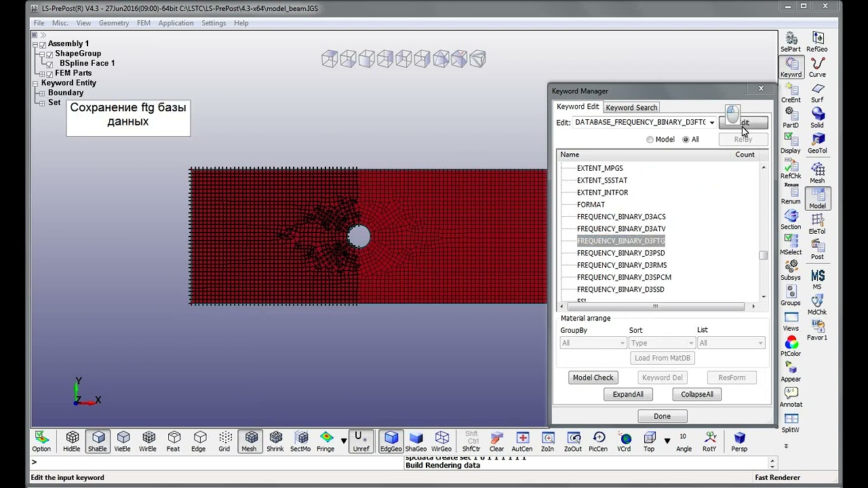Open the RefGeo reference geometry tool
This screenshot has width=868, height=488.
(x=817, y=41)
